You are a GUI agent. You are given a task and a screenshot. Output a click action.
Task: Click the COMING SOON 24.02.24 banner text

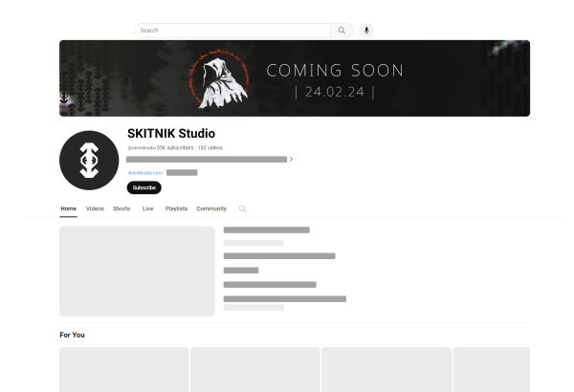pyautogui.click(x=335, y=80)
